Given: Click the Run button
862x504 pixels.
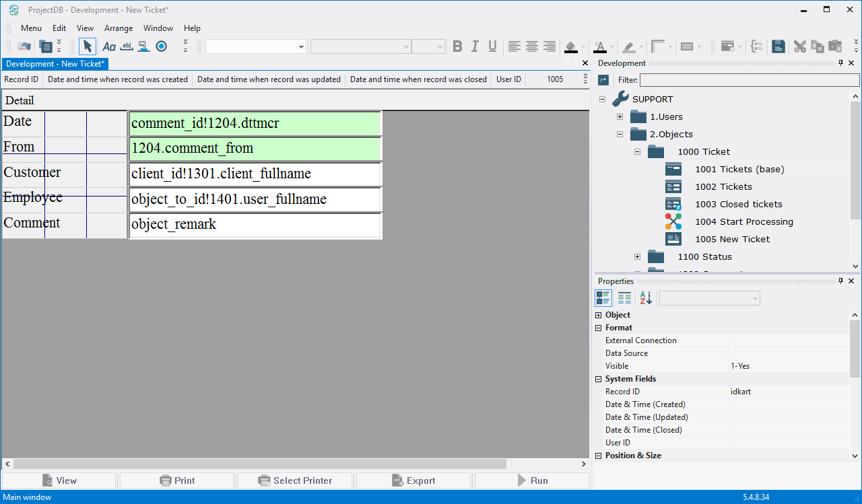Looking at the screenshot, I should click(x=531, y=480).
